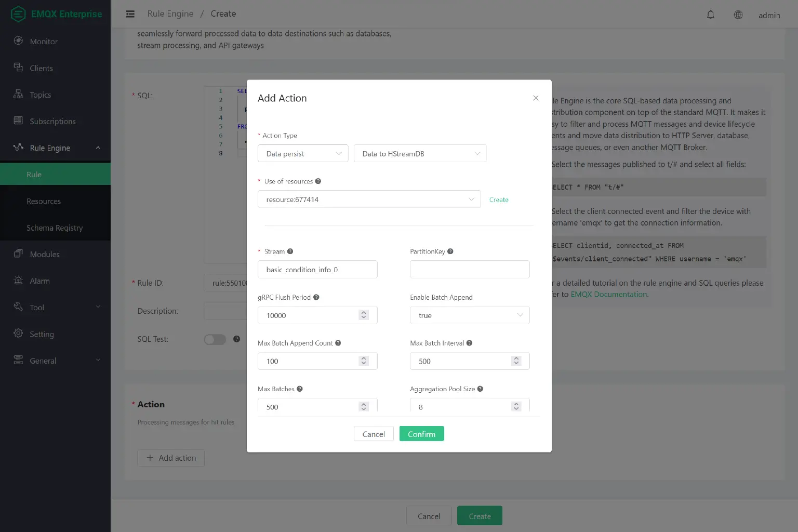Click the gRPC Flush Period stepper arrows
Viewport: 798px width, 532px height.
coord(364,315)
